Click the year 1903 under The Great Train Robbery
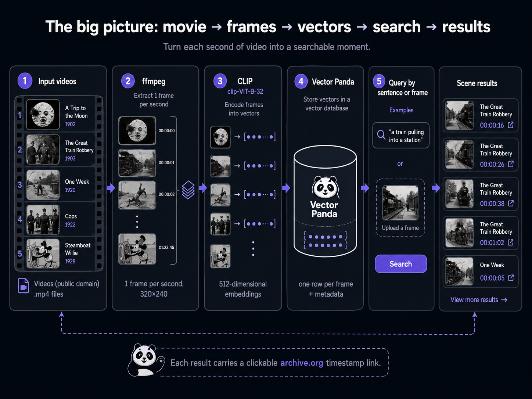Viewport: 532px width, 399px height. pyautogui.click(x=70, y=158)
